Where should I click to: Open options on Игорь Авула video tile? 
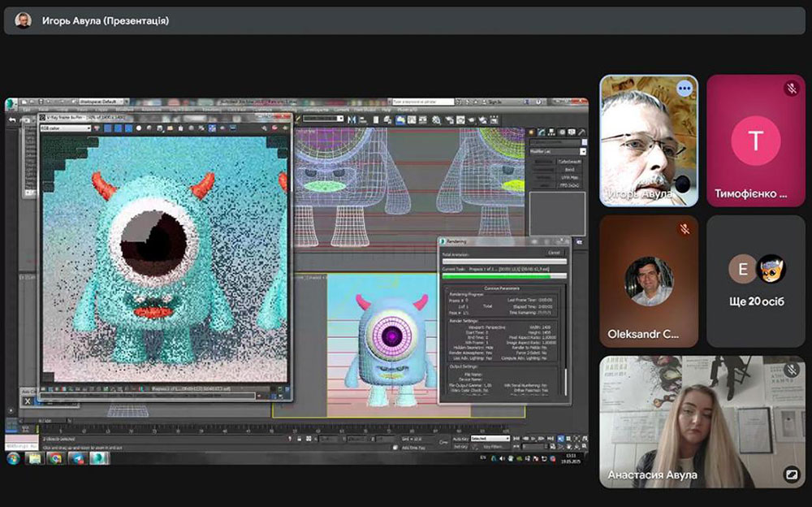(x=685, y=89)
